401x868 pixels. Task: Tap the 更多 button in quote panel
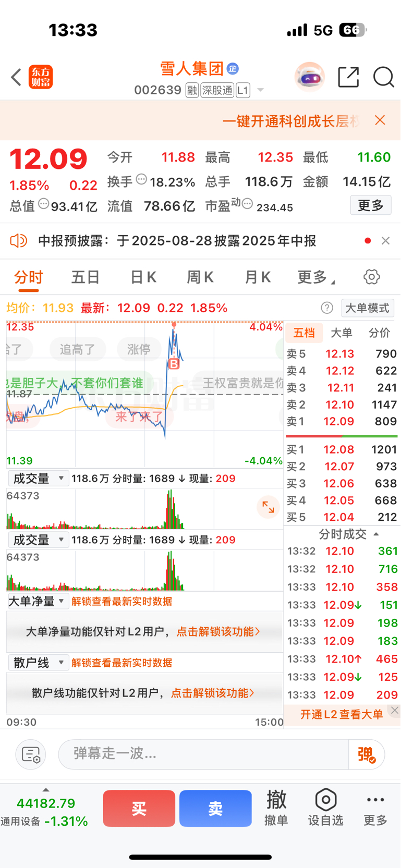371,205
